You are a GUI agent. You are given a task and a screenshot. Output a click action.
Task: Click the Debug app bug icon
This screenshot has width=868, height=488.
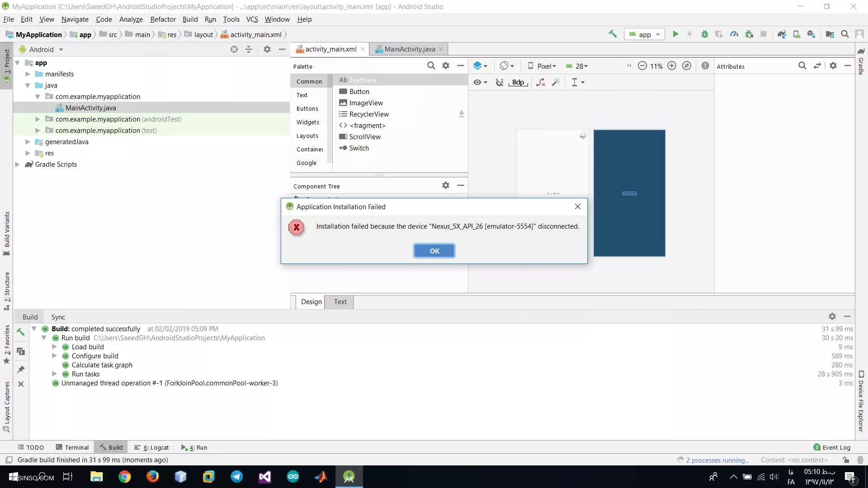(704, 34)
